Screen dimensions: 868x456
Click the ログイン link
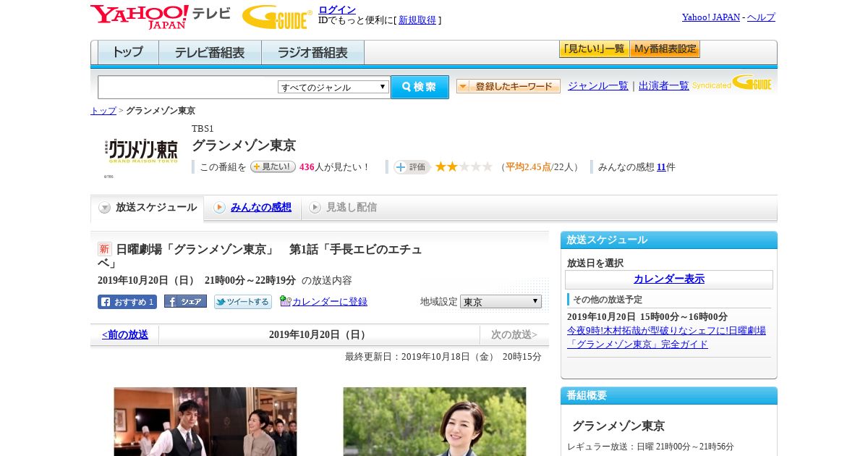pos(337,9)
